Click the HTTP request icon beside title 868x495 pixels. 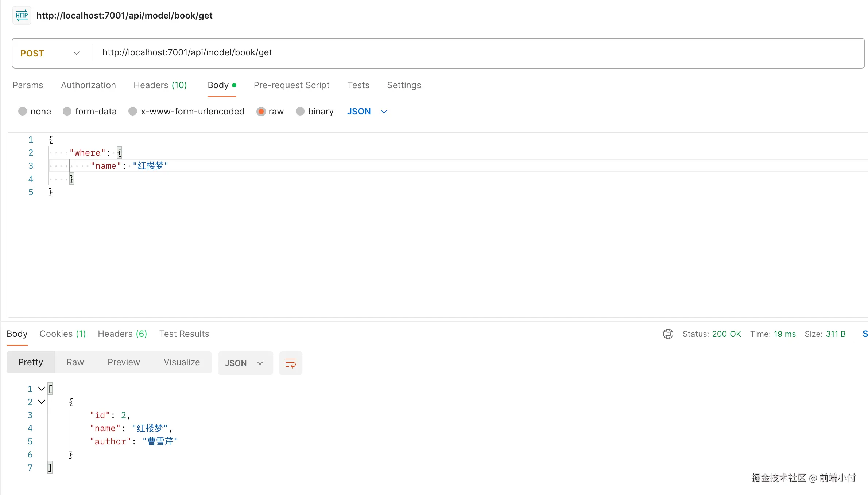(x=22, y=16)
